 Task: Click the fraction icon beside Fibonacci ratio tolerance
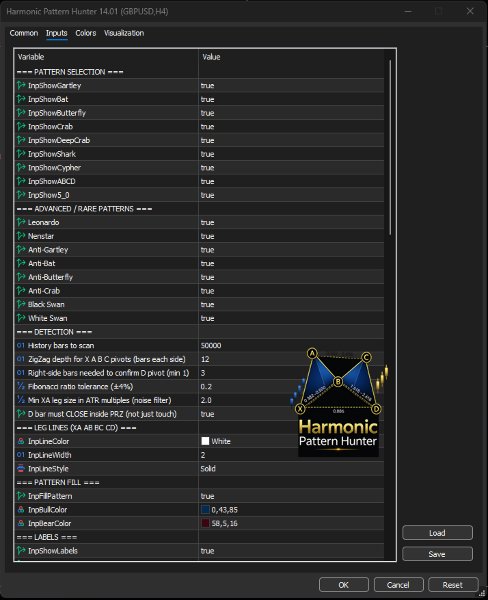(21, 386)
